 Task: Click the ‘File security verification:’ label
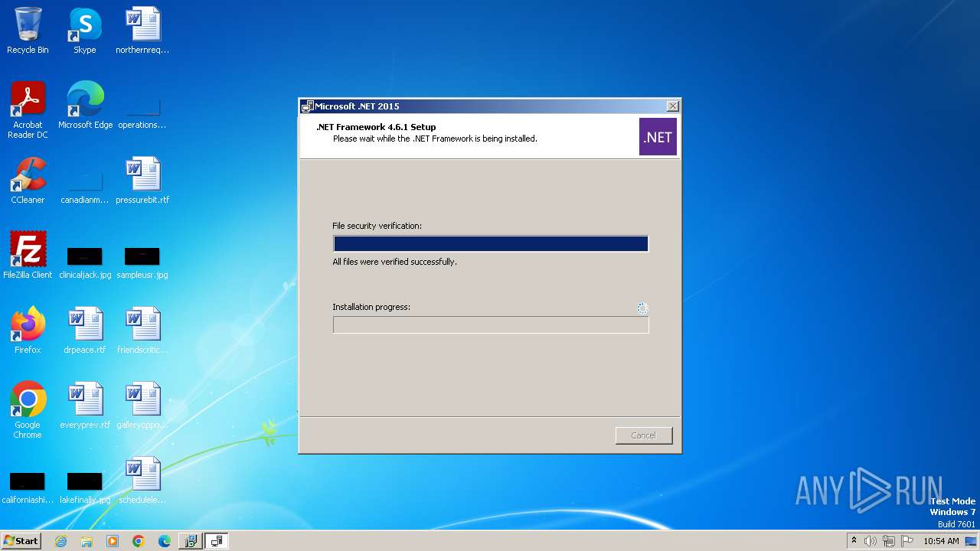point(377,226)
